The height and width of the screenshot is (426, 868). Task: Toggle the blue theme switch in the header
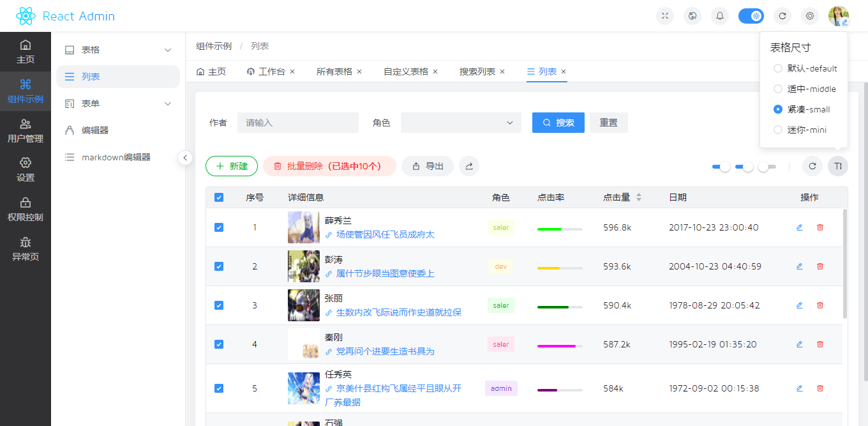pos(751,15)
